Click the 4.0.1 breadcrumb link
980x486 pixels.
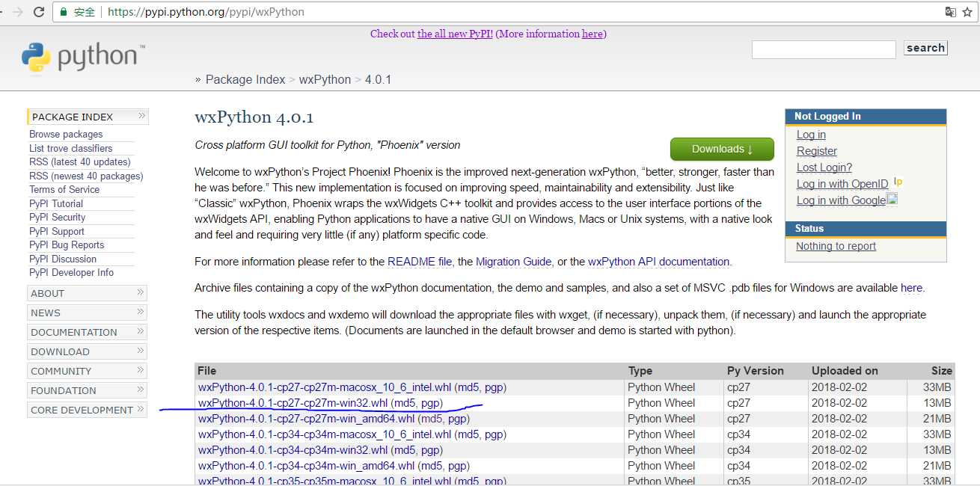coord(378,79)
